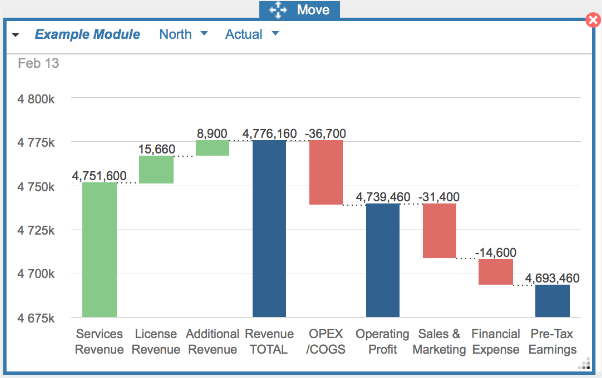Select the Revenue TOTAL blue bar
The image size is (602, 378).
(x=269, y=229)
